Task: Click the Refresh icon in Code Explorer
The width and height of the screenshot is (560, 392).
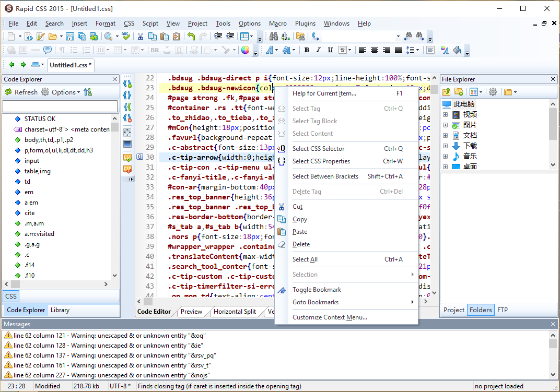Action: [8, 92]
